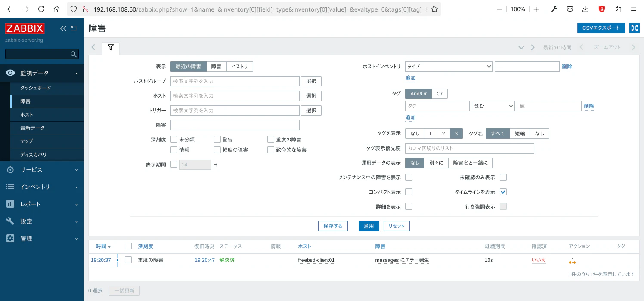
Task: Expand the 管理 sidebar section
Action: (x=42, y=239)
